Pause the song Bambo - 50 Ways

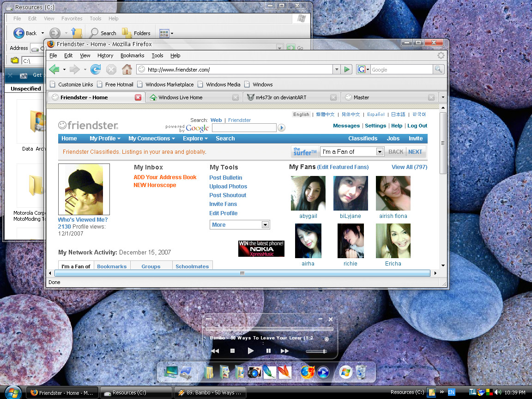tap(268, 351)
